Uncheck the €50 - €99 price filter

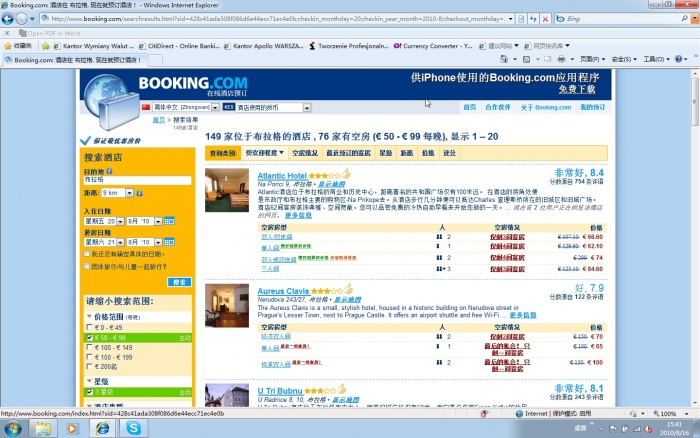tap(91, 337)
